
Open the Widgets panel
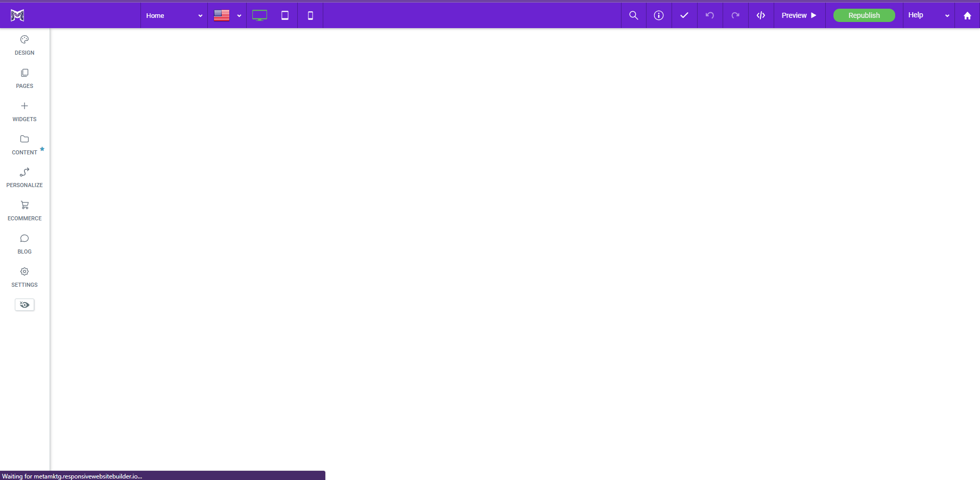point(24,111)
